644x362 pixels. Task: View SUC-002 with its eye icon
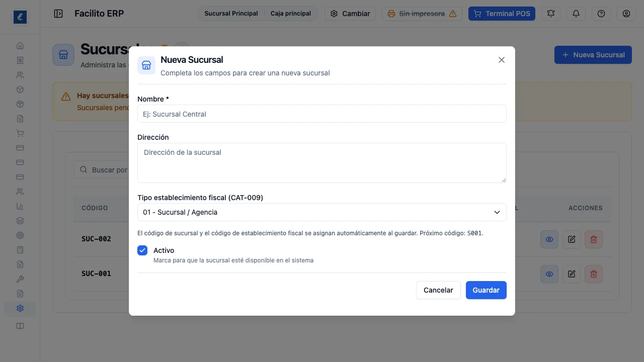point(549,239)
